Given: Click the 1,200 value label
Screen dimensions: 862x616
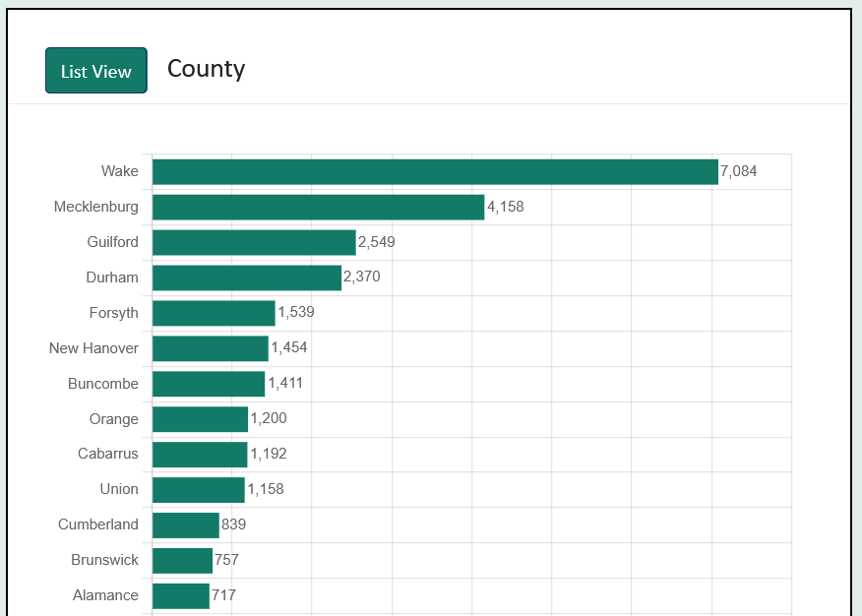Looking at the screenshot, I should 269,419.
